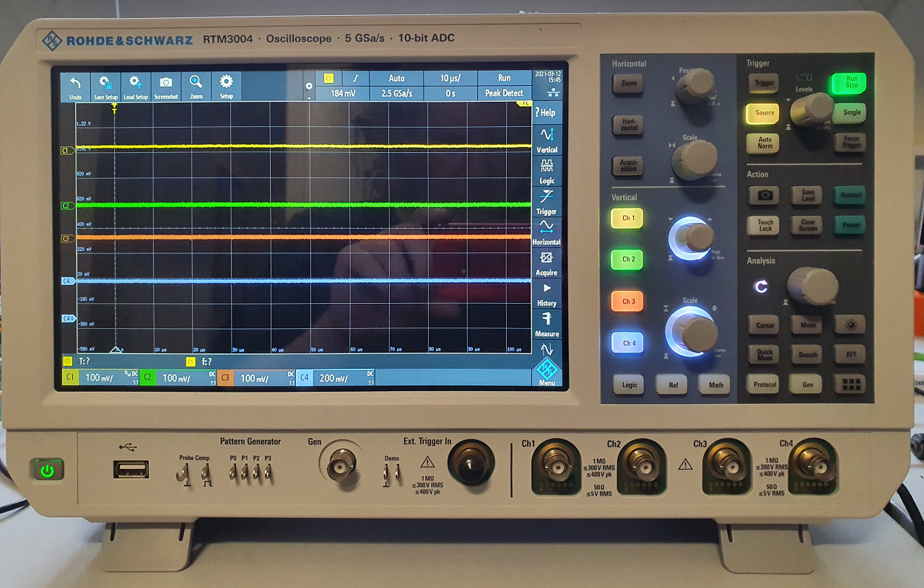Toggle the Logic key below the channel keys
Image resolution: width=924 pixels, height=588 pixels.
629,385
